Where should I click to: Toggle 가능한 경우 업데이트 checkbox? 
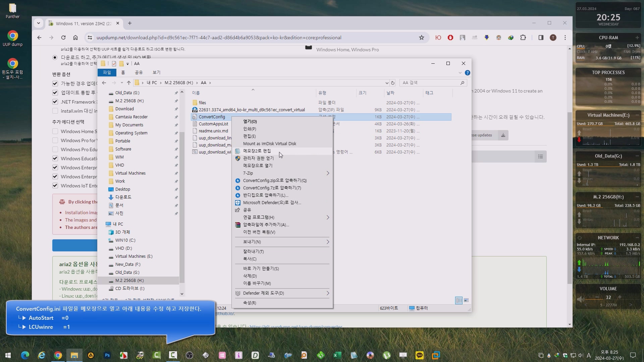click(55, 83)
